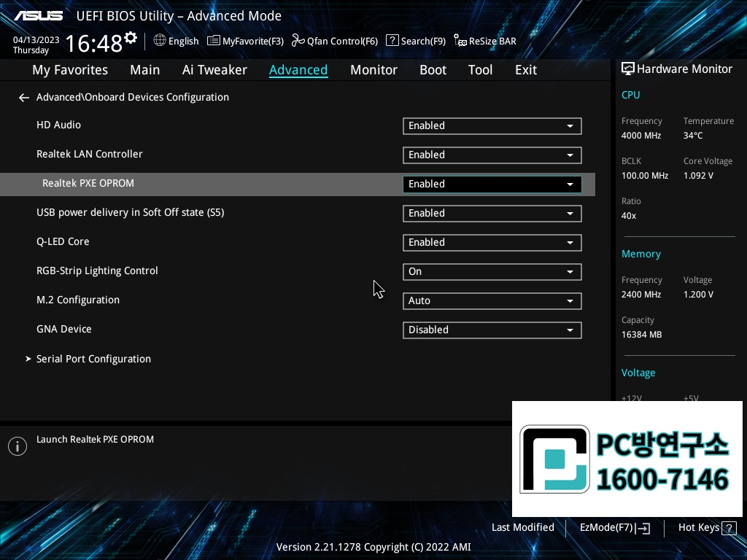Click the 2400 MHz memory frequency value

click(x=640, y=295)
